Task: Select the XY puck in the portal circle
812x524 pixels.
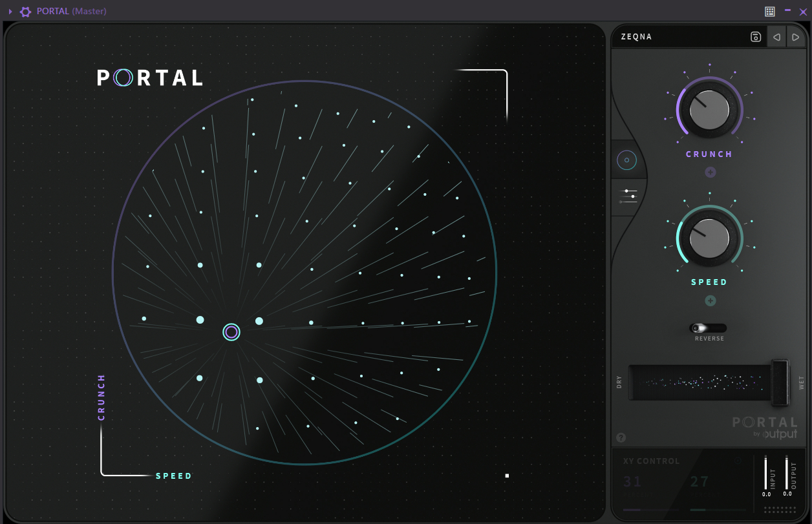Action: coord(231,332)
